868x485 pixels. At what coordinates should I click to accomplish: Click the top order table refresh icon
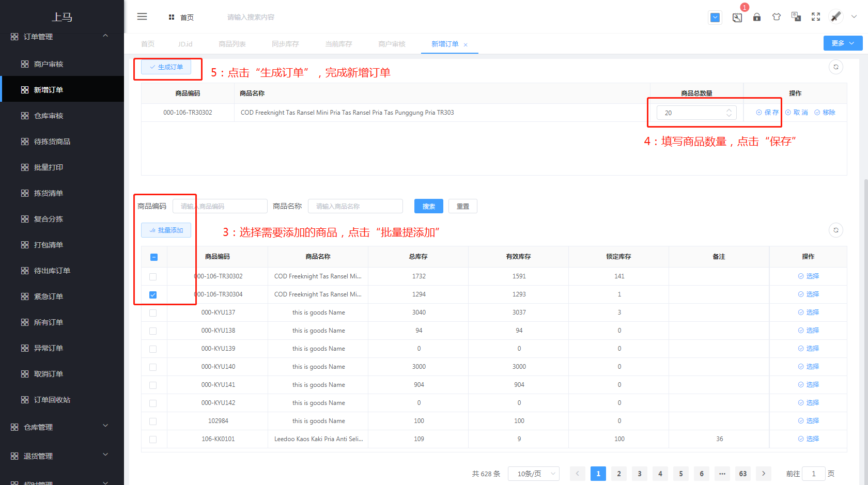point(836,67)
